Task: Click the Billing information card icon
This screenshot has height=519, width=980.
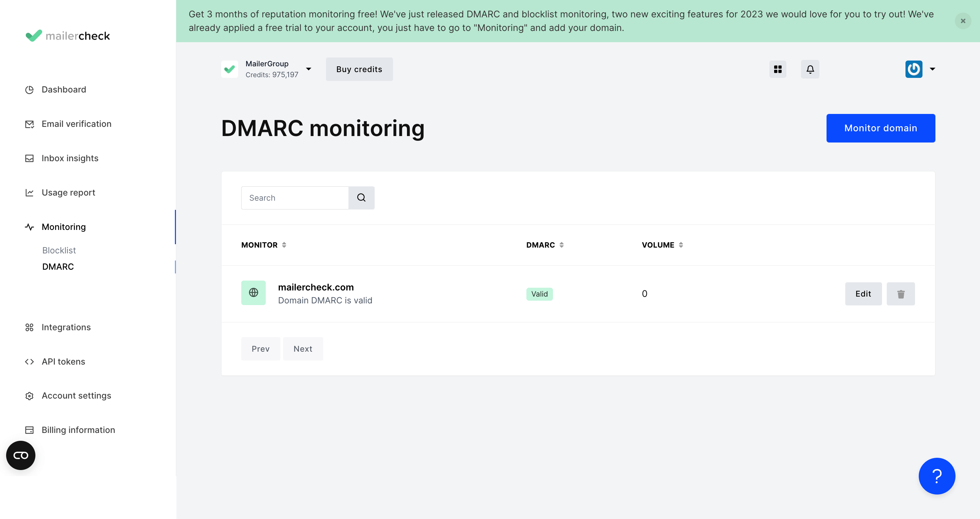Action: (29, 430)
